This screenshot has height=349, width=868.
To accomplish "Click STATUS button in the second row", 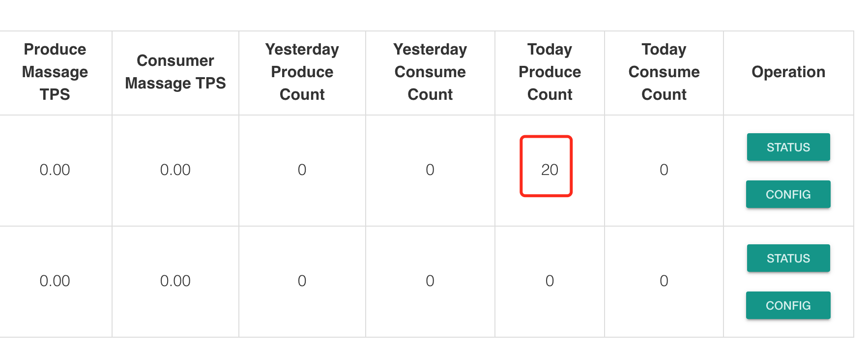I will (x=788, y=258).
